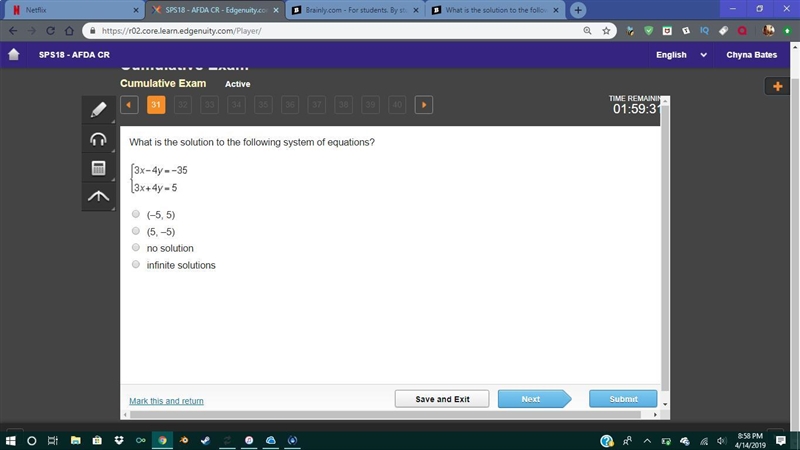
Task: Click the green update arrow icon
Action: pos(787,31)
